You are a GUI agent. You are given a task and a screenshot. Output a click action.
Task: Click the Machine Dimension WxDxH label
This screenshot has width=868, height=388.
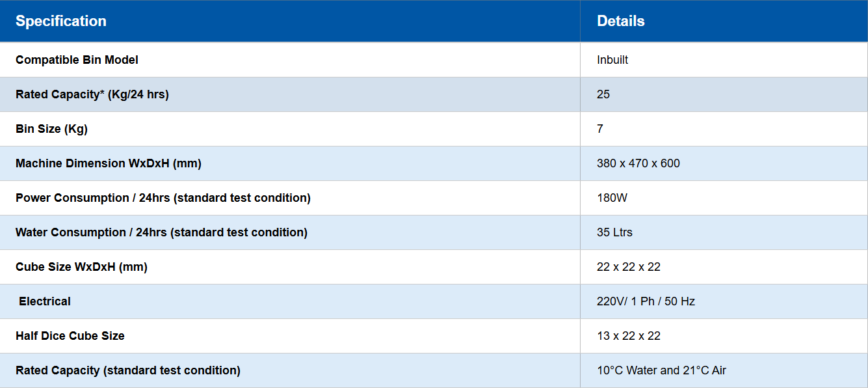[x=109, y=163]
